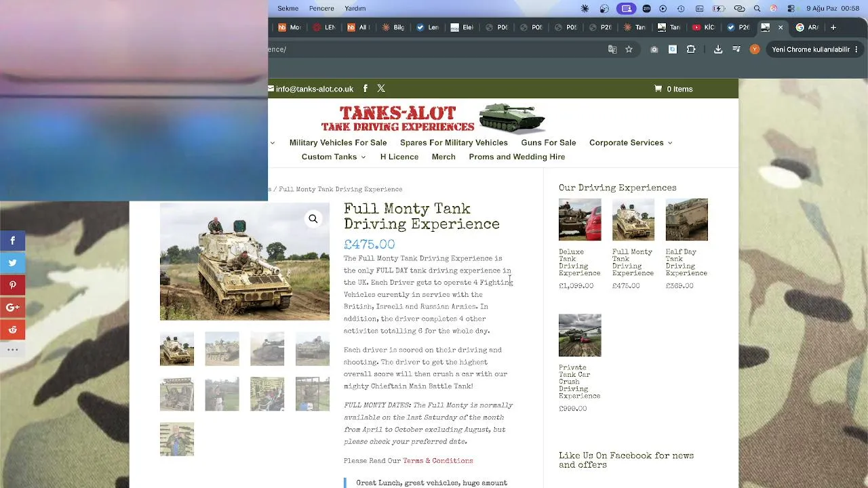The width and height of the screenshot is (868, 488).
Task: Click the Time Machine icon in the menu bar
Action: point(681,9)
